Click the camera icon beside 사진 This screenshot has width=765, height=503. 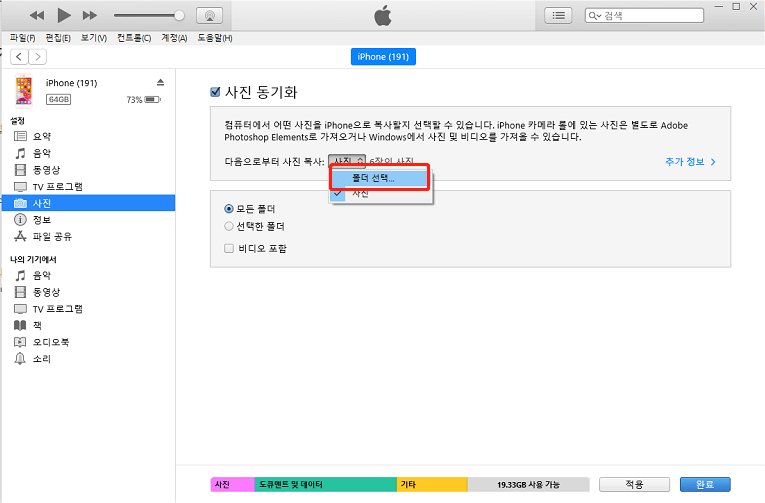click(20, 203)
